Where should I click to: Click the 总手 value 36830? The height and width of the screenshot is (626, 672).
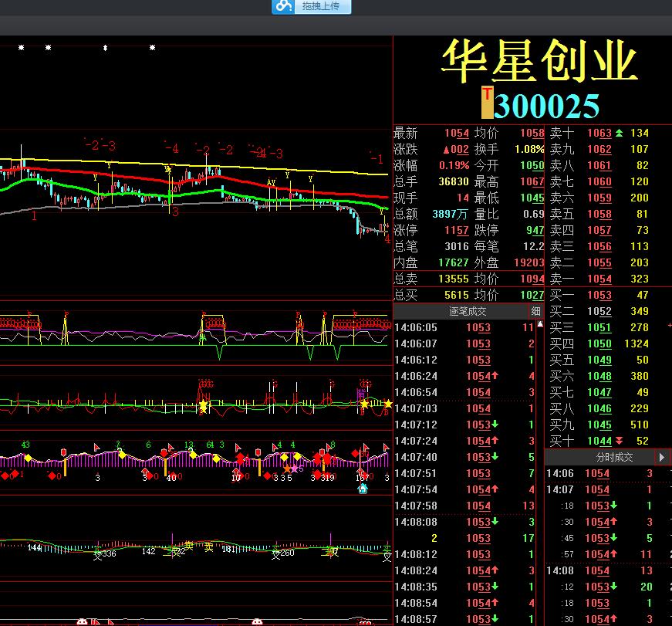(x=454, y=181)
